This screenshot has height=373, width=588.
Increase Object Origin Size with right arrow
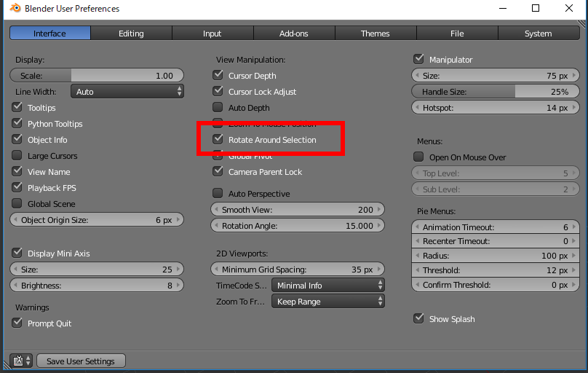pos(178,219)
